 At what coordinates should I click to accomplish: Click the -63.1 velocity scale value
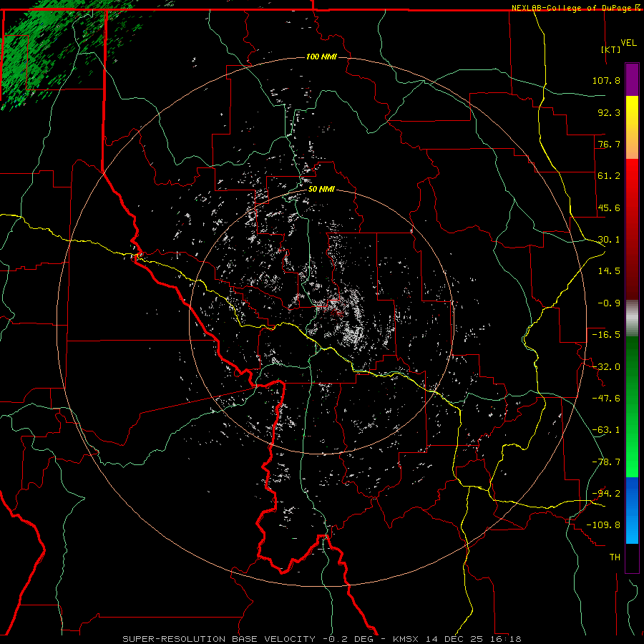(x=606, y=430)
